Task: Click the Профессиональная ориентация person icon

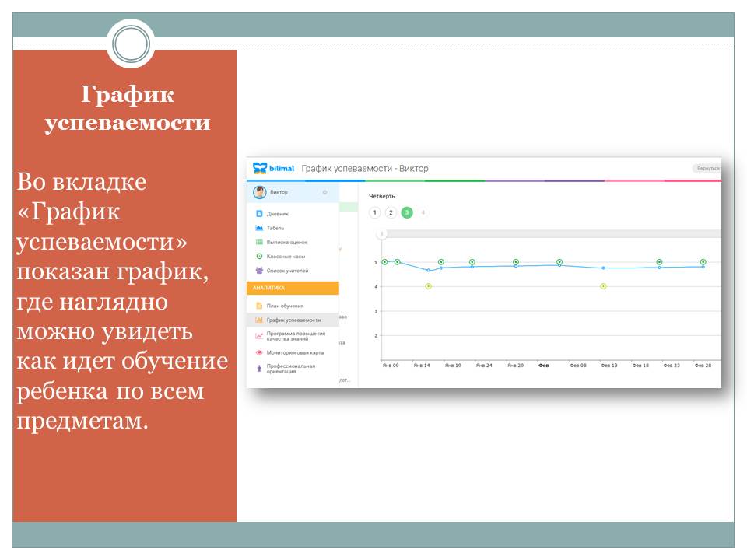Action: point(259,368)
